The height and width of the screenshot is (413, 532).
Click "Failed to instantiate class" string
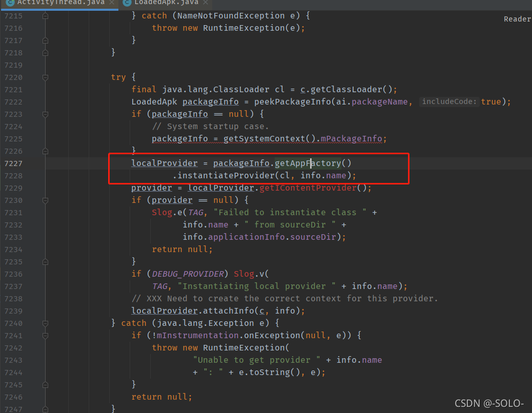click(290, 212)
